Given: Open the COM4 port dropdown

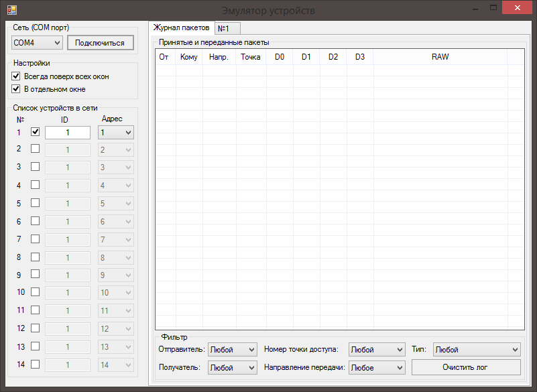Looking at the screenshot, I should point(37,43).
